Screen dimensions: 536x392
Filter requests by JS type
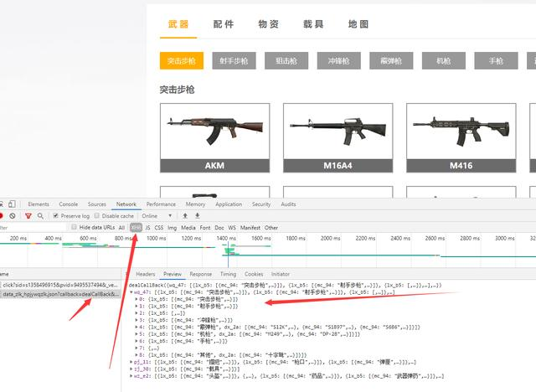pyautogui.click(x=147, y=228)
